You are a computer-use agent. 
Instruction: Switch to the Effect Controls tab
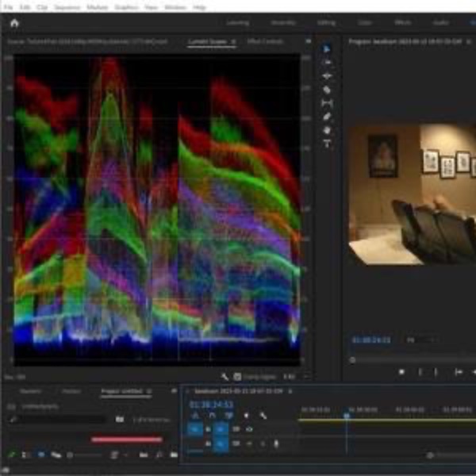[x=265, y=41]
